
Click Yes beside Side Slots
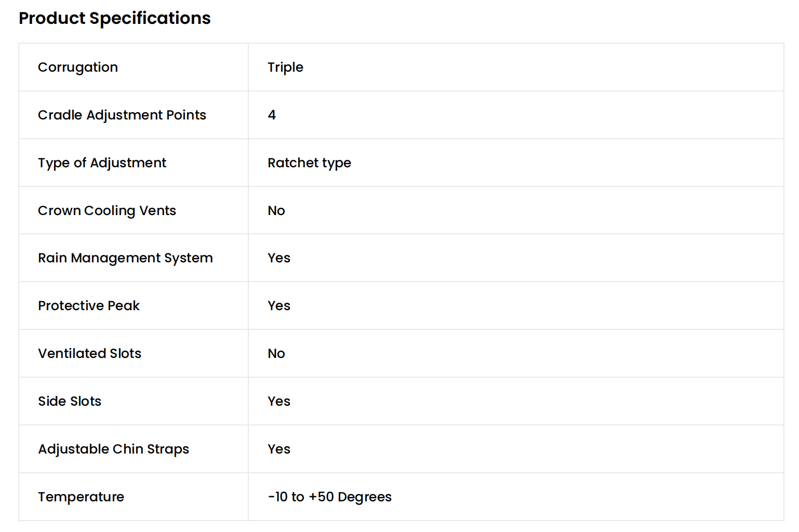tap(278, 401)
